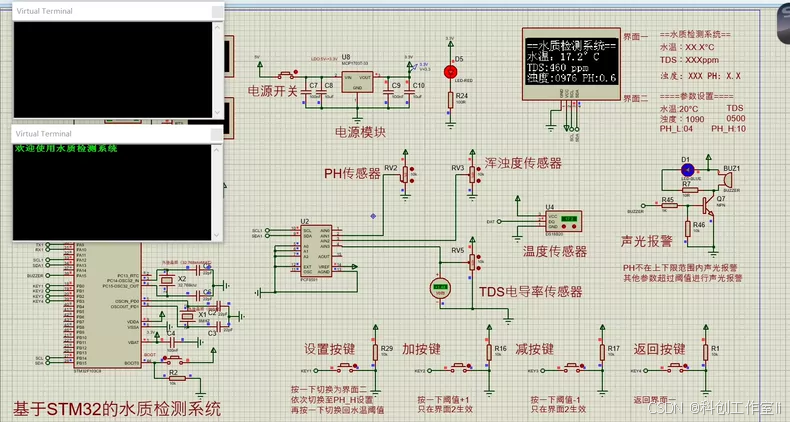Click the 电源模块 label
Viewport: 790px width, 422px height.
point(360,132)
